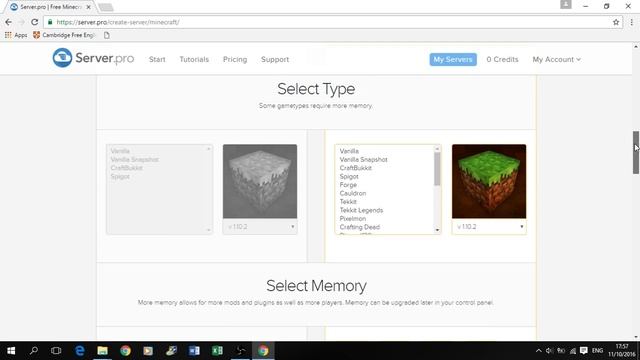Go back with browser back arrow
This screenshot has width=640, height=360.
[9, 22]
